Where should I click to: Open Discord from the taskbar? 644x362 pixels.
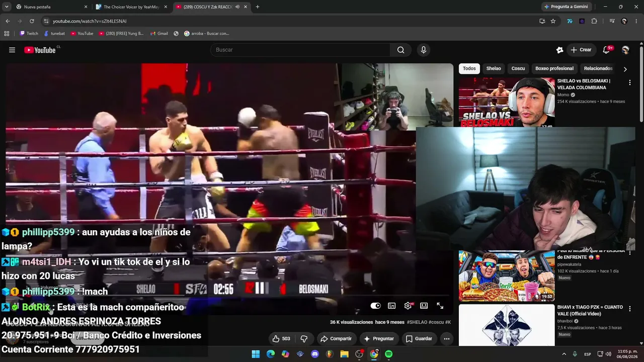tap(315, 354)
